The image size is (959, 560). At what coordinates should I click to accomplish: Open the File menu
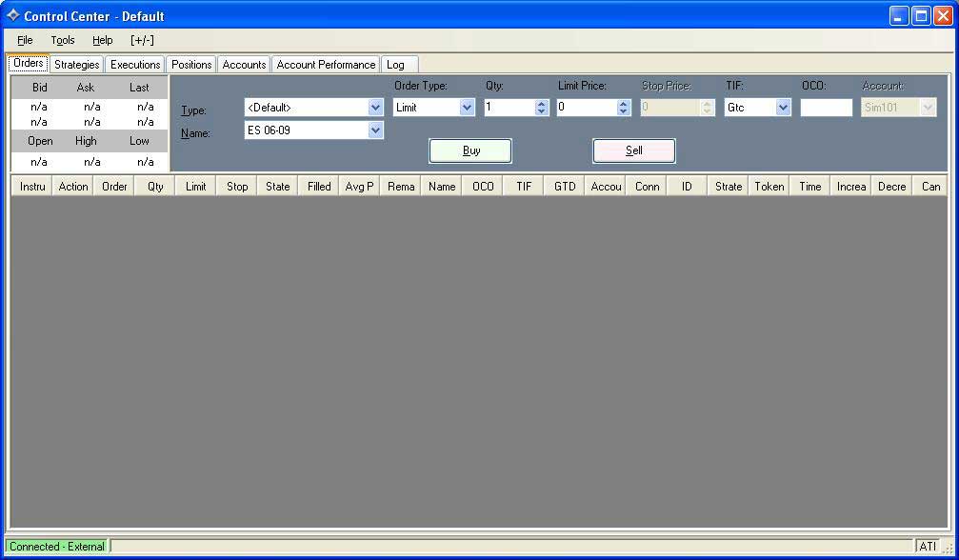click(x=25, y=40)
